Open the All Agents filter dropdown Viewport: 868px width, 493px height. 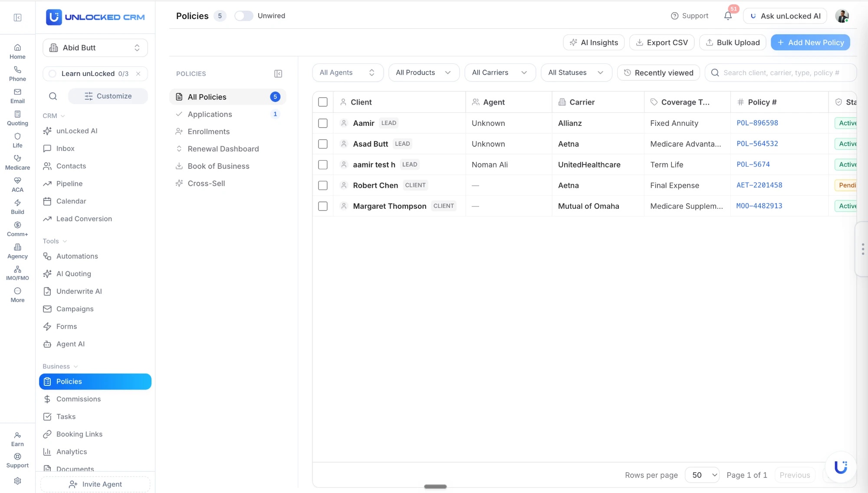pos(348,72)
